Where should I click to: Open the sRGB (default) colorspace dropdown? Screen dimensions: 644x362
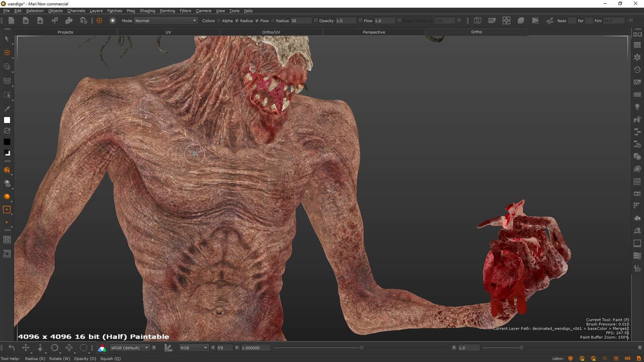[x=130, y=348]
